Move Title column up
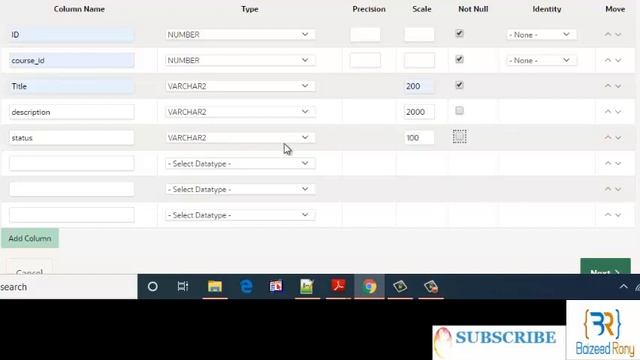 point(608,86)
